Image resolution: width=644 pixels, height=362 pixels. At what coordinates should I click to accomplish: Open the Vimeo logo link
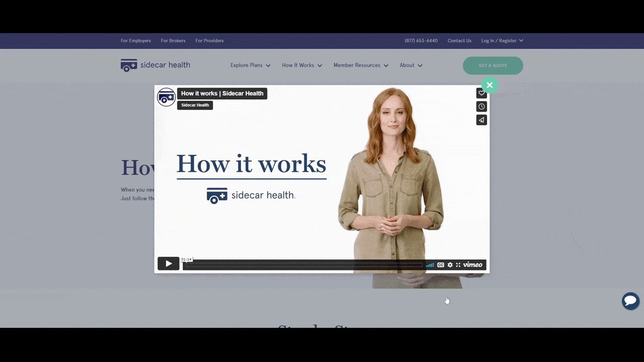point(473,264)
